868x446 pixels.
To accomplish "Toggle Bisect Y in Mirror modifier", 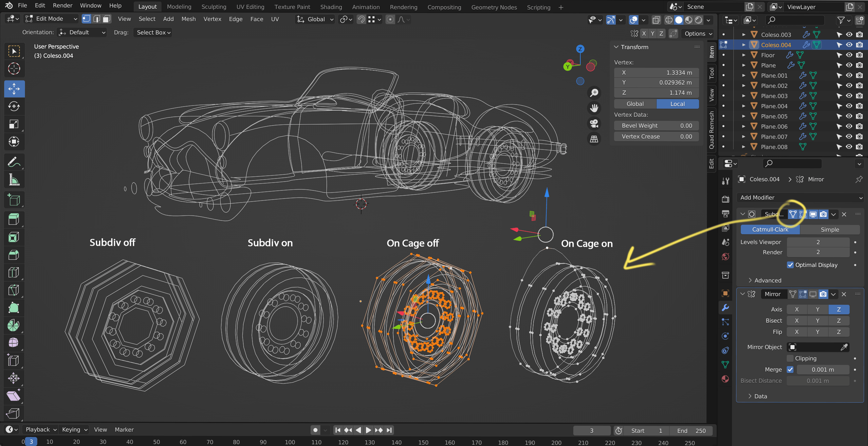I will click(x=818, y=321).
